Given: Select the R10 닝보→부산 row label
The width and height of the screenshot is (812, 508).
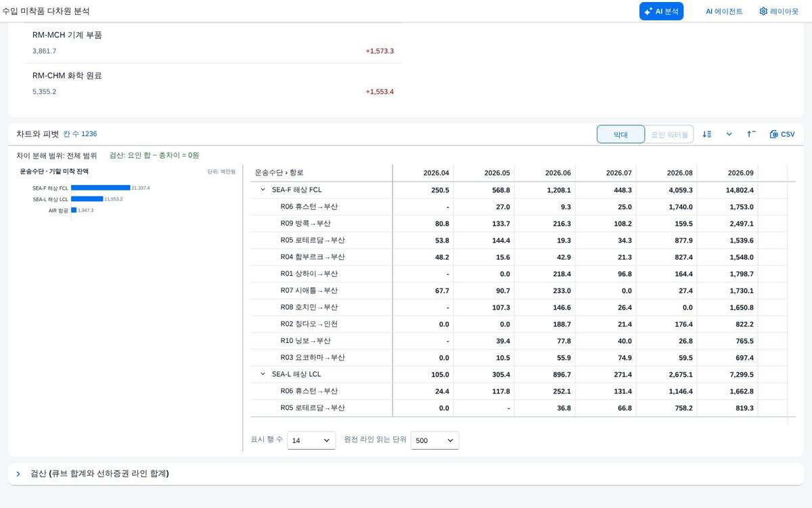Looking at the screenshot, I should pos(304,341).
